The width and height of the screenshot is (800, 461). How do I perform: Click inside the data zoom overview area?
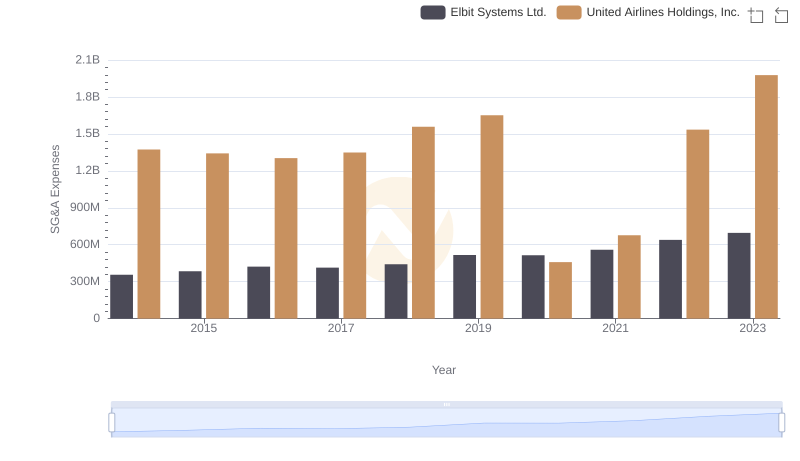(446, 422)
